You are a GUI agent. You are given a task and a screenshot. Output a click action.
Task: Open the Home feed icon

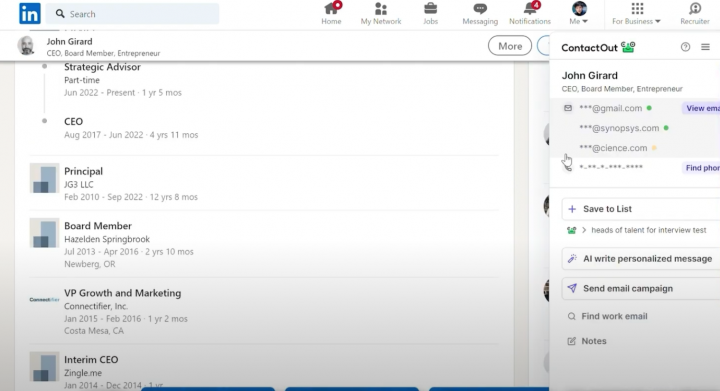point(331,9)
